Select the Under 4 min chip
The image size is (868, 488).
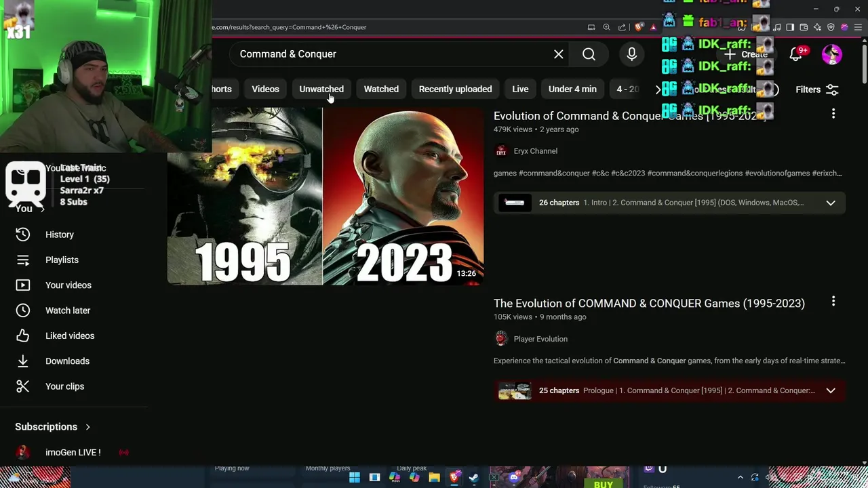pyautogui.click(x=572, y=89)
